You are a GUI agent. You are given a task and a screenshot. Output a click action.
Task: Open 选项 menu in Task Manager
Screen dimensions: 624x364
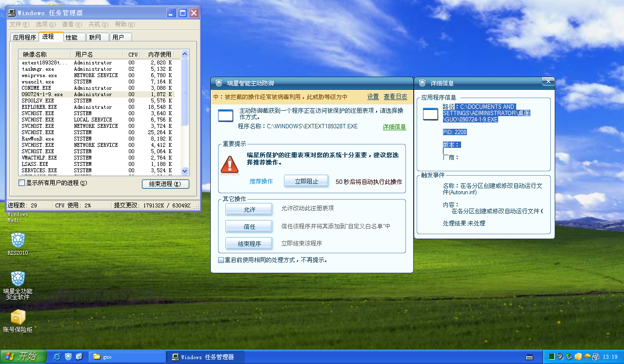click(x=46, y=24)
